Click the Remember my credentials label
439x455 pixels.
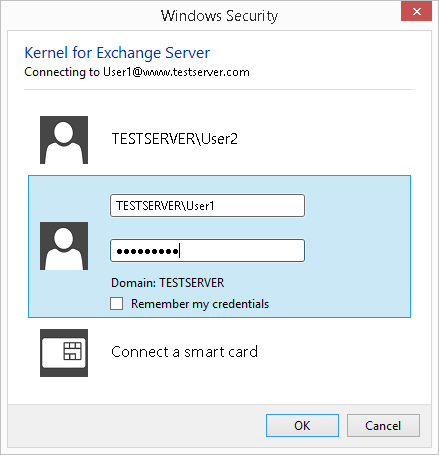[x=200, y=304]
